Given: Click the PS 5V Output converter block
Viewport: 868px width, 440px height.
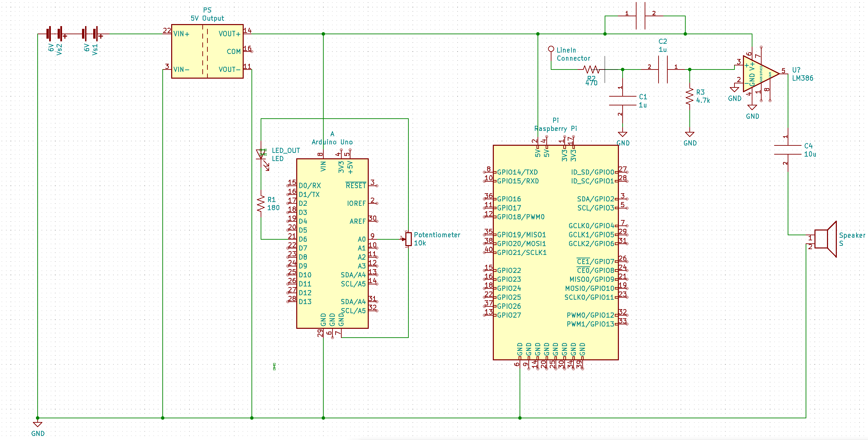Looking at the screenshot, I should click(207, 51).
